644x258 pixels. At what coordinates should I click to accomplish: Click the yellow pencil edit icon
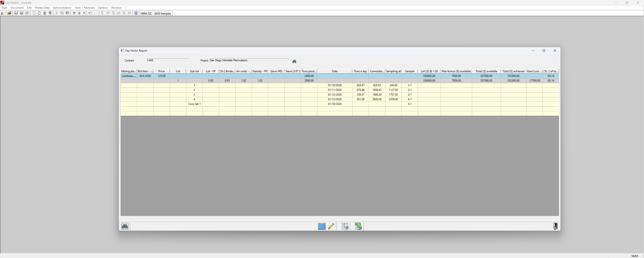pos(331,226)
